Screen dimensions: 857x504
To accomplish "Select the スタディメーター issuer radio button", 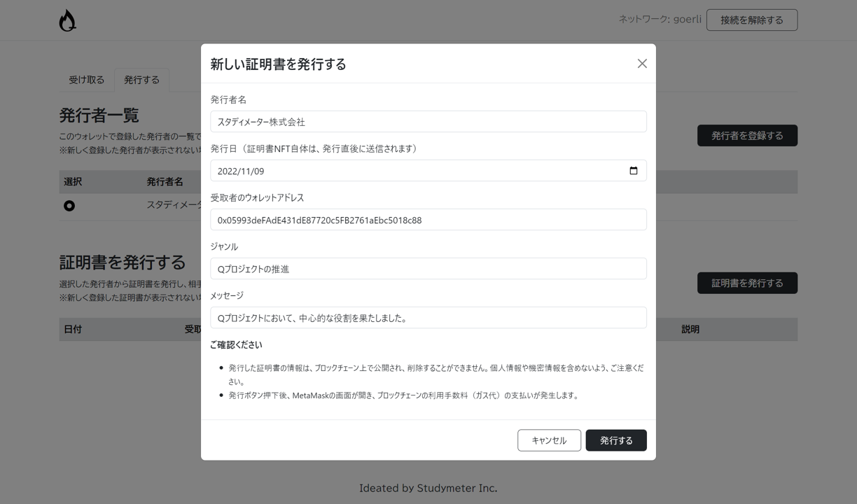I will pyautogui.click(x=69, y=205).
